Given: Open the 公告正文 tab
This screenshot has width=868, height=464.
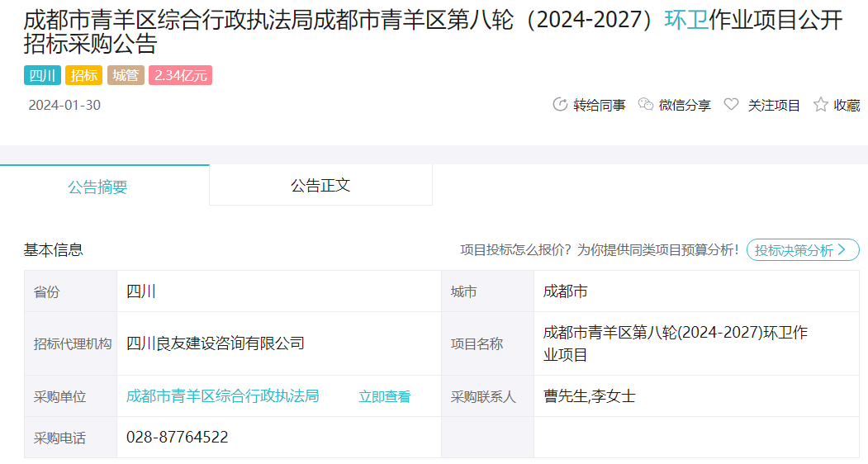Looking at the screenshot, I should [x=320, y=186].
